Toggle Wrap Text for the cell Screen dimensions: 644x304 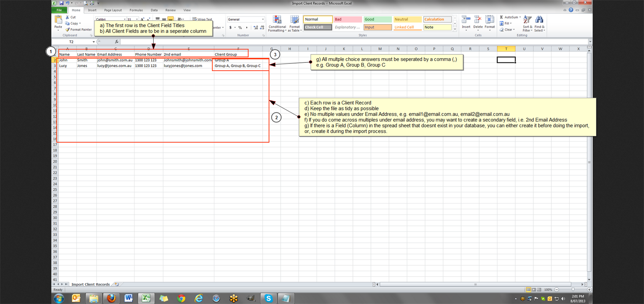[x=202, y=19]
